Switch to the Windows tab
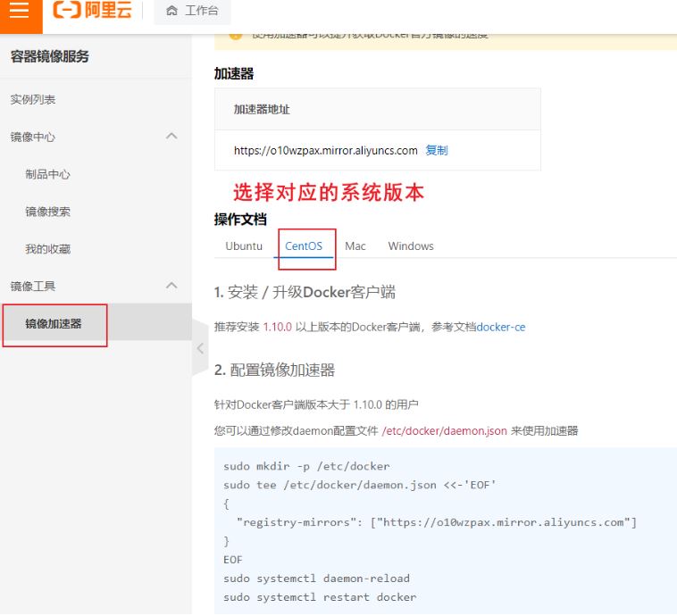This screenshot has width=677, height=616. [x=411, y=246]
